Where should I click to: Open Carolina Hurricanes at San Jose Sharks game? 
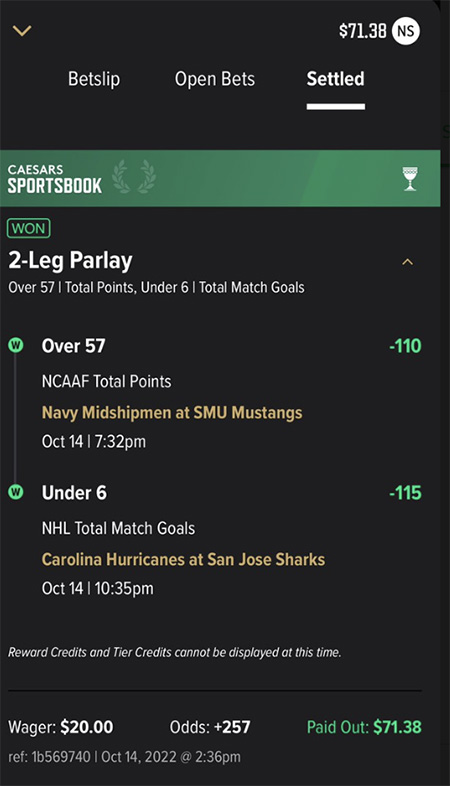(x=183, y=559)
